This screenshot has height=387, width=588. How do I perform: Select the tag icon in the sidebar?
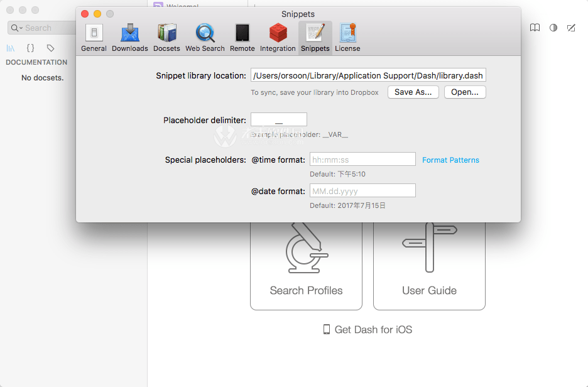pos(50,48)
